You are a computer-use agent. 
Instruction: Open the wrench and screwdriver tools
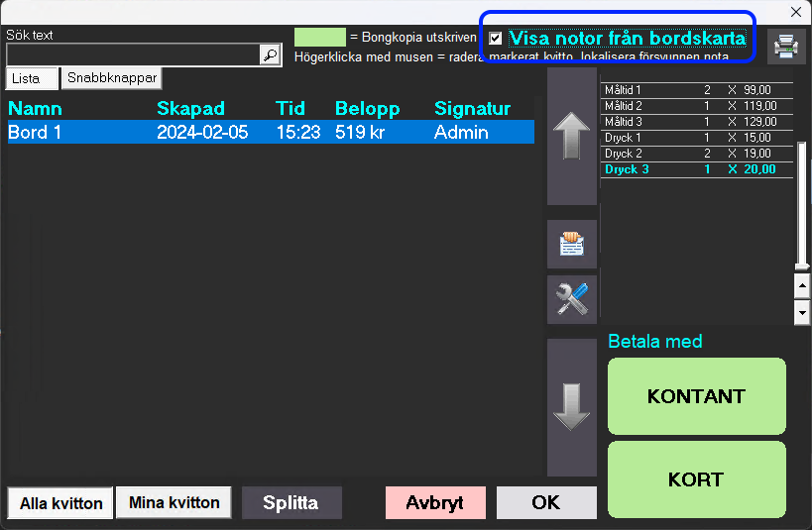[x=572, y=299]
